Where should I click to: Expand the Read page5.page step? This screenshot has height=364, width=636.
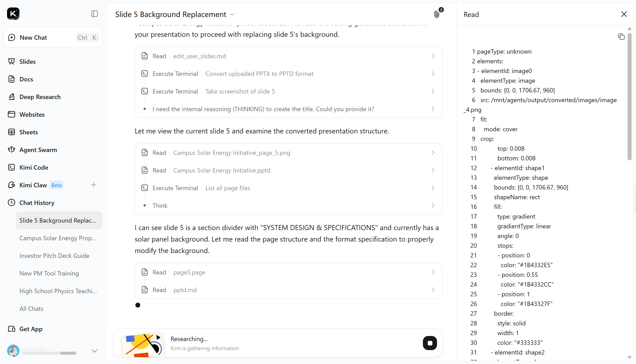(x=288, y=272)
